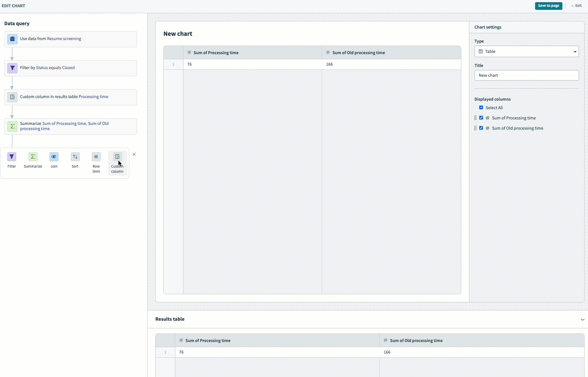
Task: Toggle the Select All checkbox
Action: [x=481, y=108]
